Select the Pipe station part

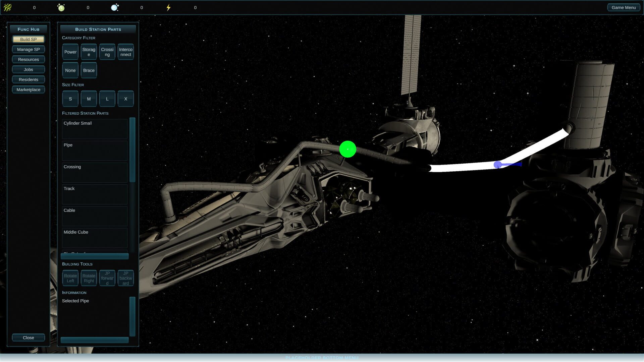coord(95,150)
